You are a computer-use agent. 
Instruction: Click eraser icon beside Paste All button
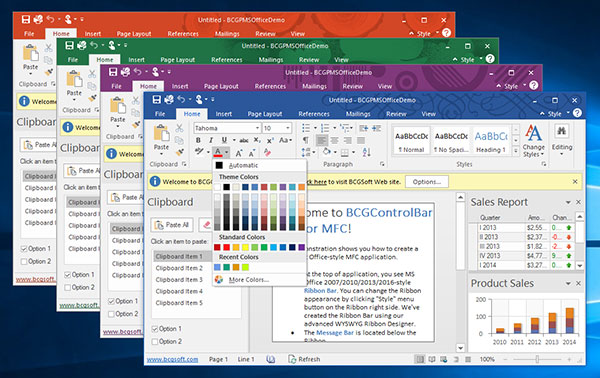point(207,225)
